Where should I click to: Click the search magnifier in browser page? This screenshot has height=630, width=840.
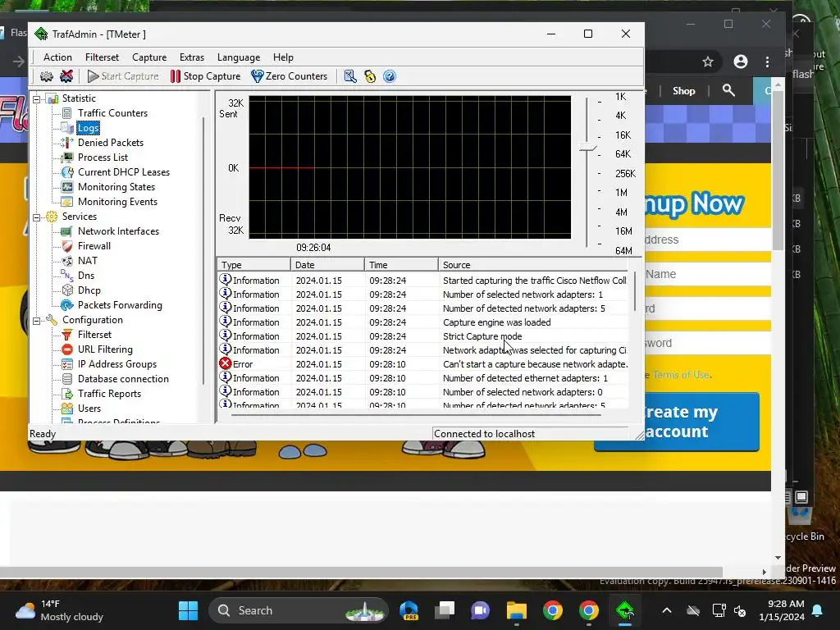pos(728,90)
